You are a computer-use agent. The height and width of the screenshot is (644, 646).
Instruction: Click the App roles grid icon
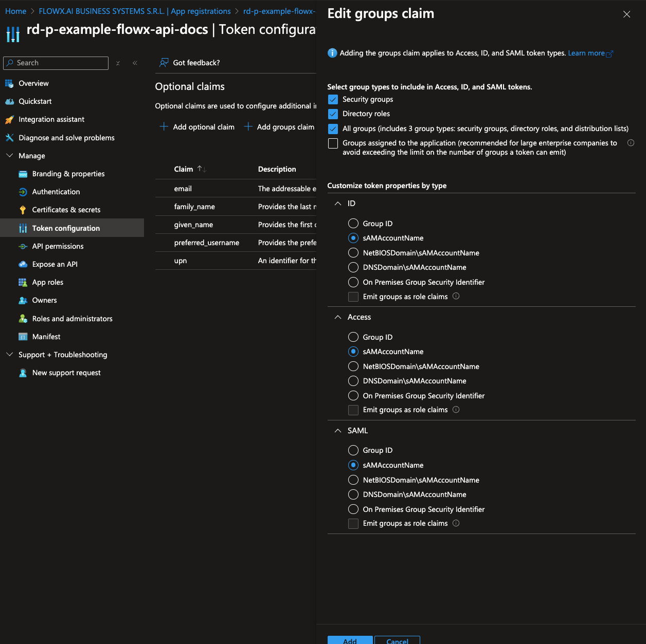click(23, 282)
